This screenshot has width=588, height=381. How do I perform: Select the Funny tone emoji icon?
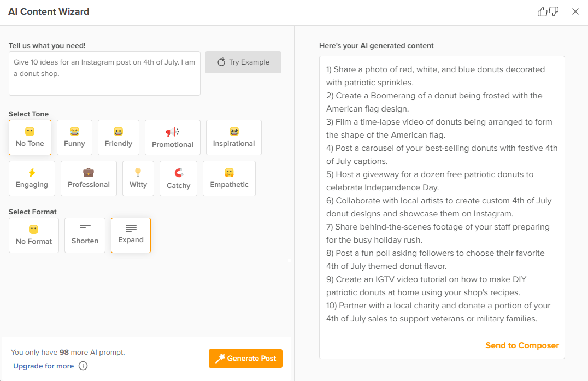74,131
